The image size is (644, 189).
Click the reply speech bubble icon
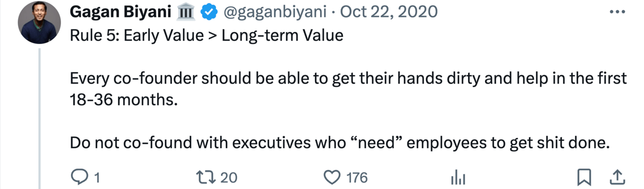point(79,177)
